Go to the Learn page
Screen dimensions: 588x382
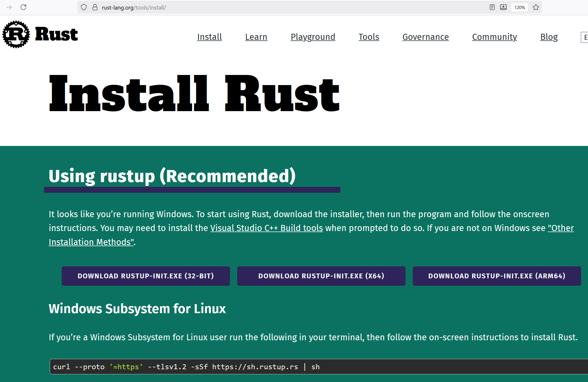(x=256, y=37)
